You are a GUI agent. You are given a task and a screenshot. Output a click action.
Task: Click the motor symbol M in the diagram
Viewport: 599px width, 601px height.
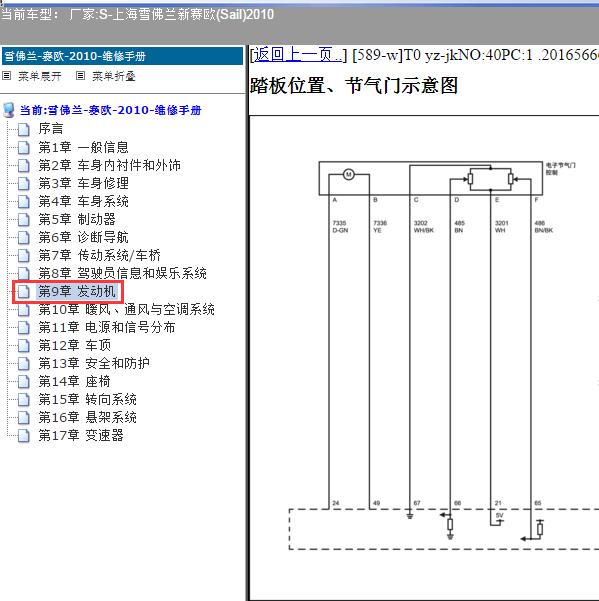(x=348, y=175)
